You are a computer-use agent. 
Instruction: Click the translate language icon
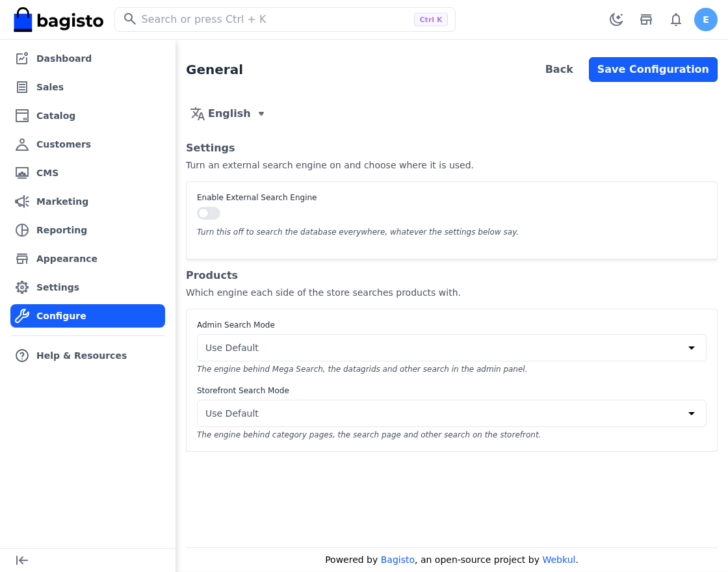point(198,114)
